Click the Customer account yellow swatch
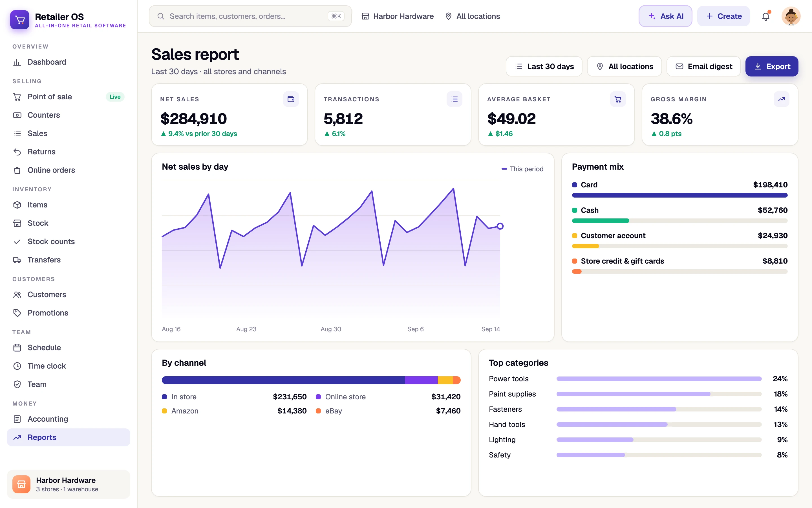The image size is (812, 508). tap(574, 236)
